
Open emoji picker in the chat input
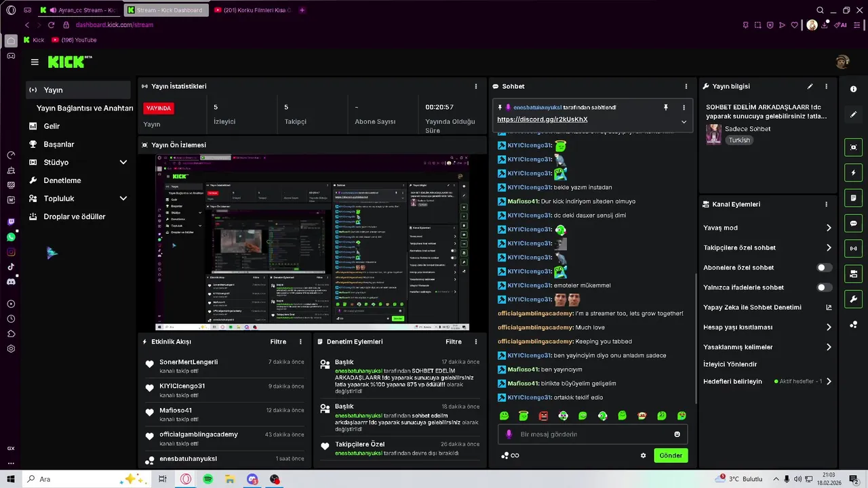point(677,434)
